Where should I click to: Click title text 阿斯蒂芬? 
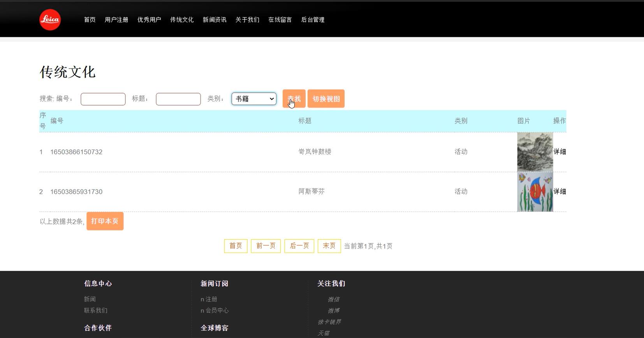(311, 191)
